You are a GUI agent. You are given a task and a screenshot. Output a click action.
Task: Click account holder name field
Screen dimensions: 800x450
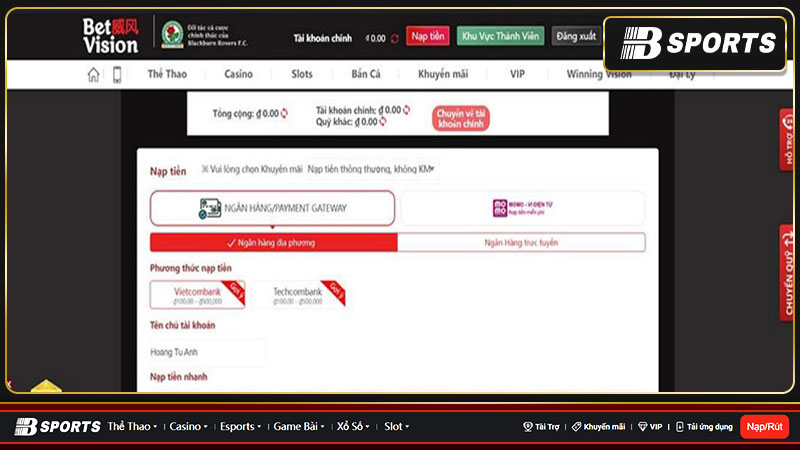click(x=208, y=352)
